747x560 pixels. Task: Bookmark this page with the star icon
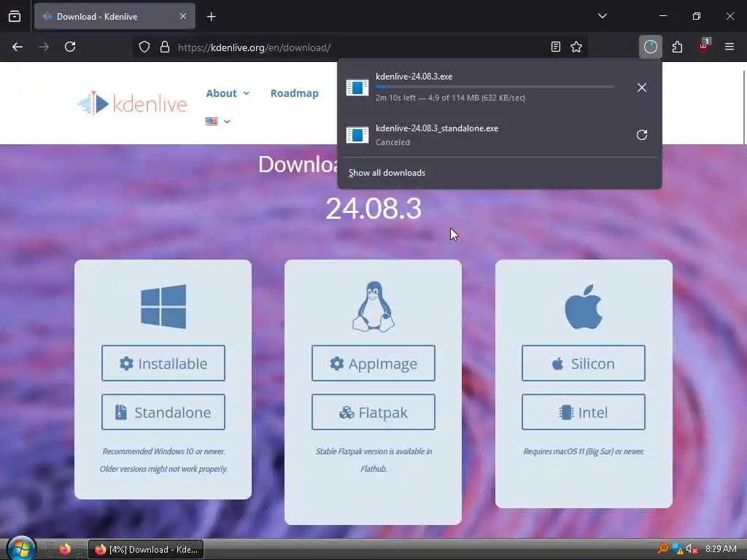pyautogui.click(x=576, y=47)
